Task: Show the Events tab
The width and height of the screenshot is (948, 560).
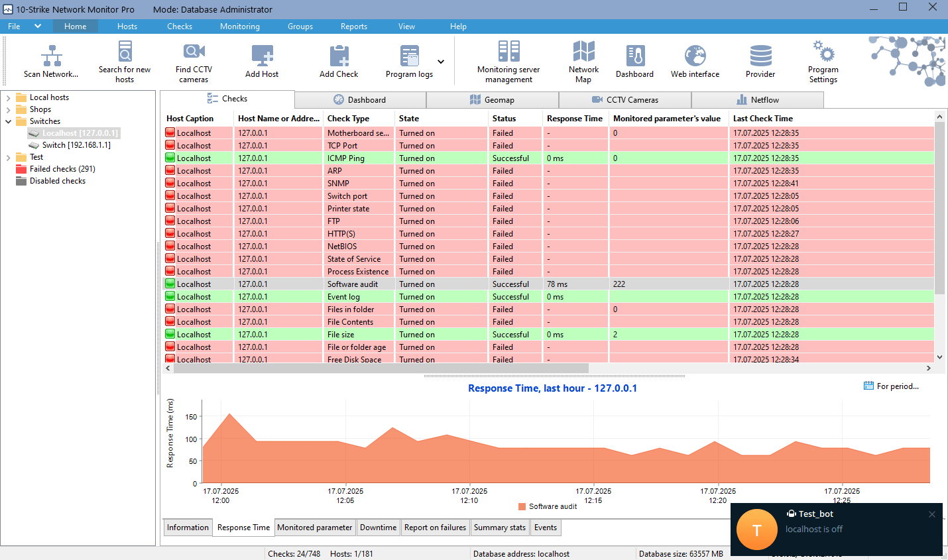Action: click(546, 528)
